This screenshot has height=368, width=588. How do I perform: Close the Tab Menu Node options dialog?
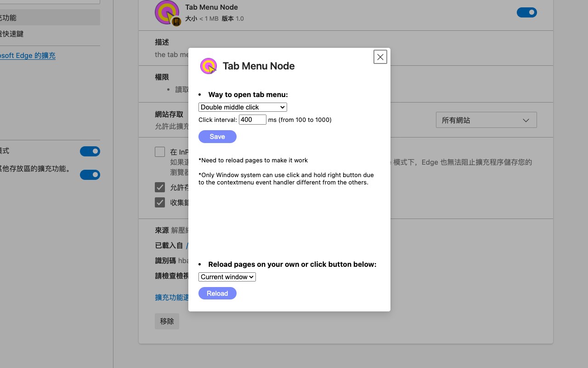[x=380, y=57]
